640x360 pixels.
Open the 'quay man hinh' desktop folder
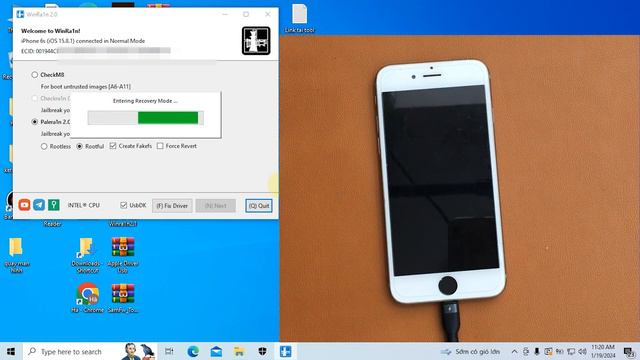tap(16, 255)
